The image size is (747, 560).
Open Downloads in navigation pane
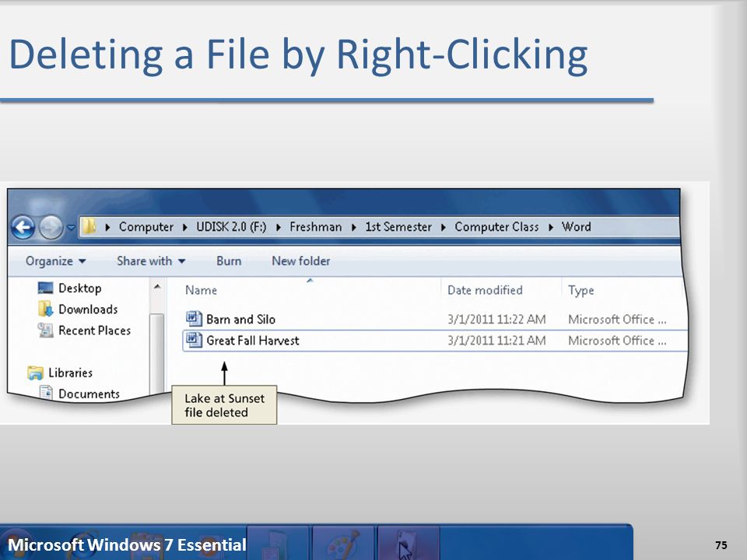click(88, 310)
